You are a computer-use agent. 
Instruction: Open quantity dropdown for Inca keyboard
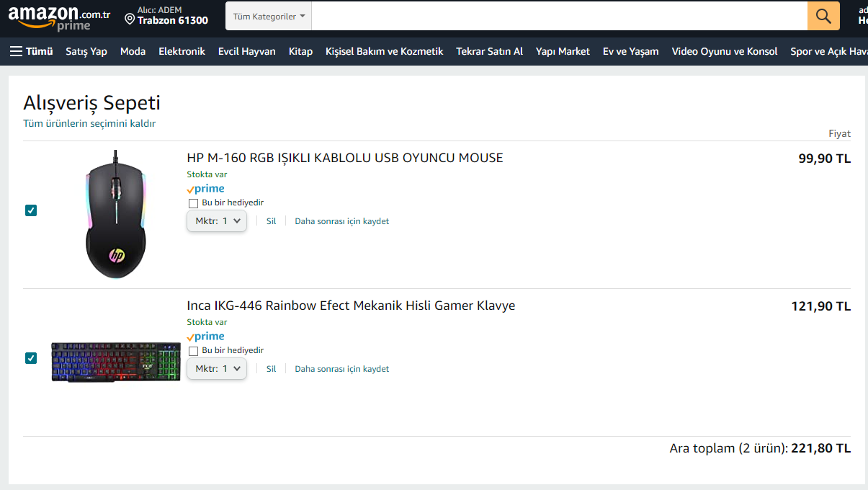click(217, 369)
